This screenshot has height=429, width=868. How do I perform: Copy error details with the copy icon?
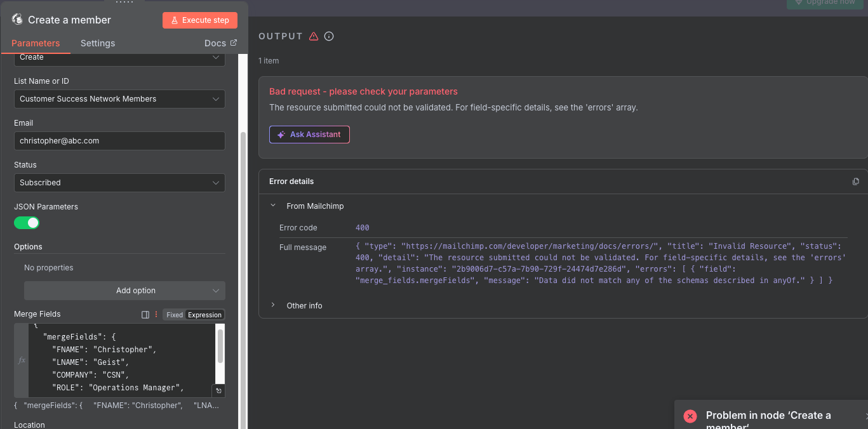click(x=855, y=181)
